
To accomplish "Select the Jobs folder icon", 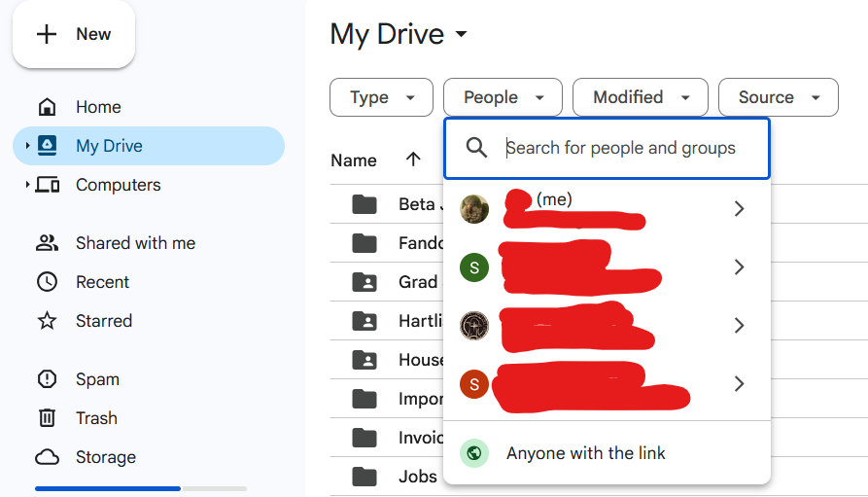I will [x=365, y=477].
